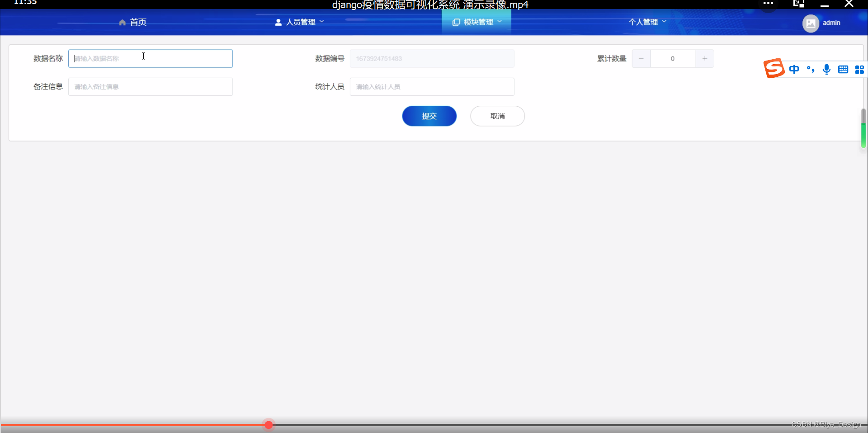Open the 个人管理 menu
The image size is (868, 433).
click(647, 22)
